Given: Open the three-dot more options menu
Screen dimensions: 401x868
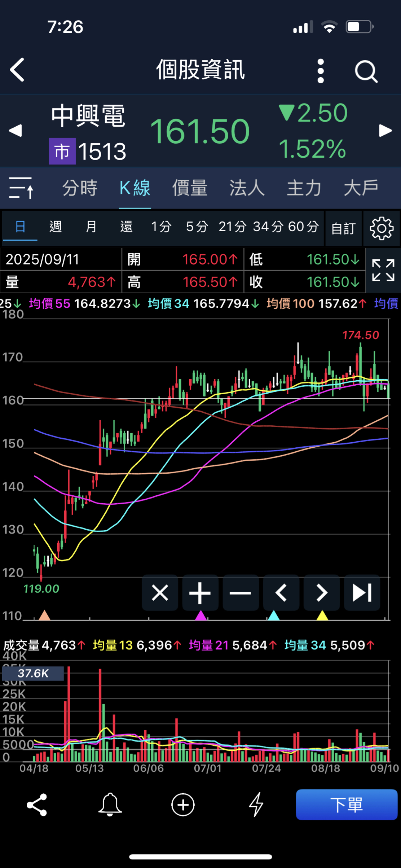Looking at the screenshot, I should click(321, 71).
